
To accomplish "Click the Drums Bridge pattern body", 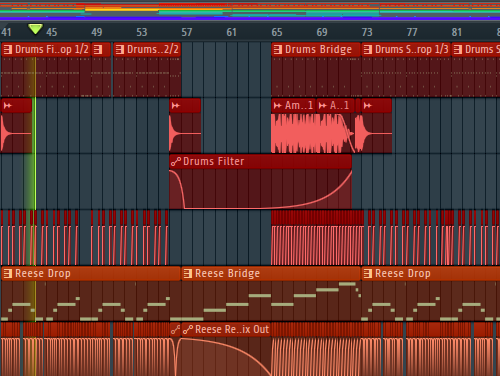I will point(316,77).
